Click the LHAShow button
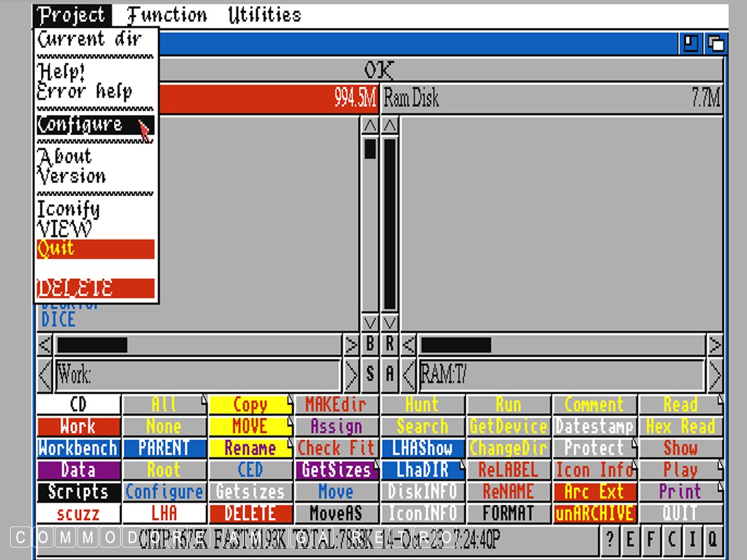Screen dimensions: 747x560 [x=422, y=448]
